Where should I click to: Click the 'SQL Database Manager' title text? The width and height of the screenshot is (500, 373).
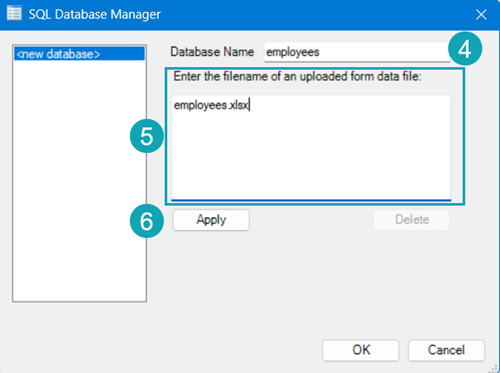[x=95, y=14]
